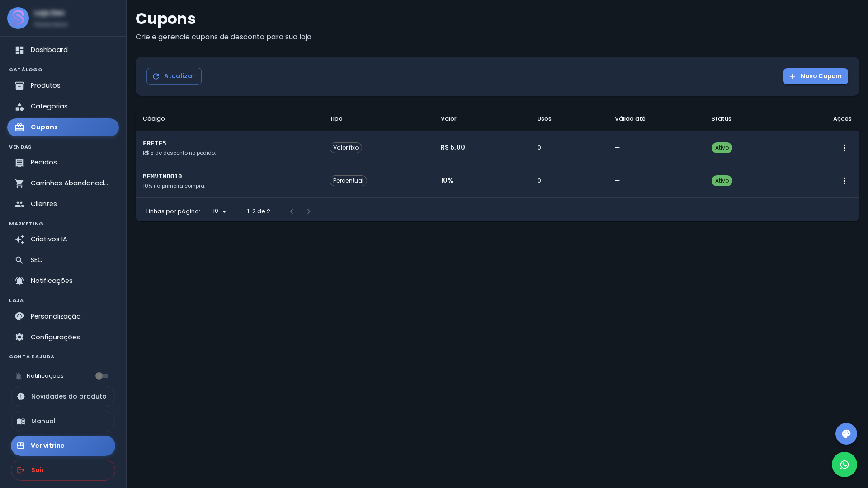The image size is (868, 488).
Task: Click the R$ 5,00 value cell
Action: [453, 147]
